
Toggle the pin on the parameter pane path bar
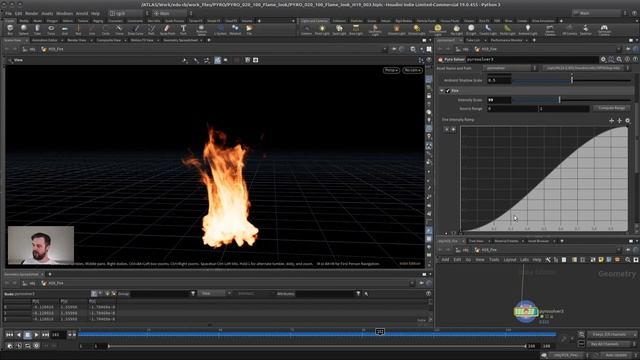tap(628, 49)
